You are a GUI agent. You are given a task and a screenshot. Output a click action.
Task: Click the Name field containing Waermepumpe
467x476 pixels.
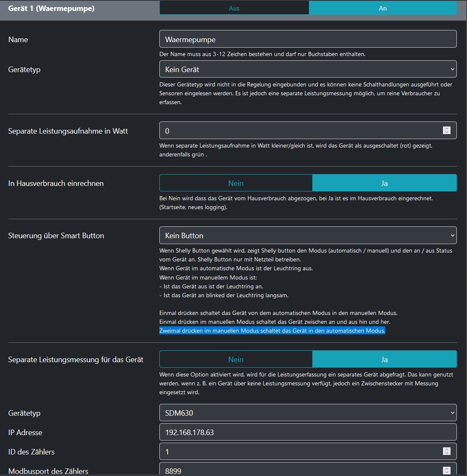pos(308,39)
